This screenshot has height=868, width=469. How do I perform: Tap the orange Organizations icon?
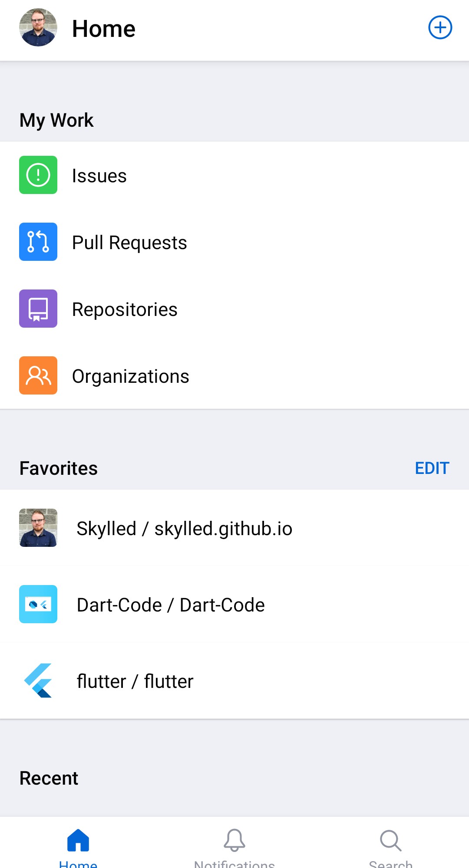pyautogui.click(x=38, y=375)
